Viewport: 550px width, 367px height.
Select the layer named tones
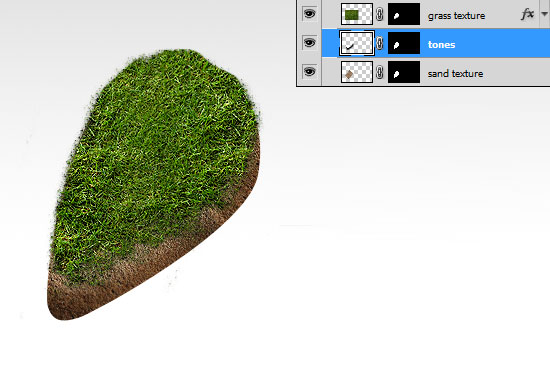(x=441, y=45)
